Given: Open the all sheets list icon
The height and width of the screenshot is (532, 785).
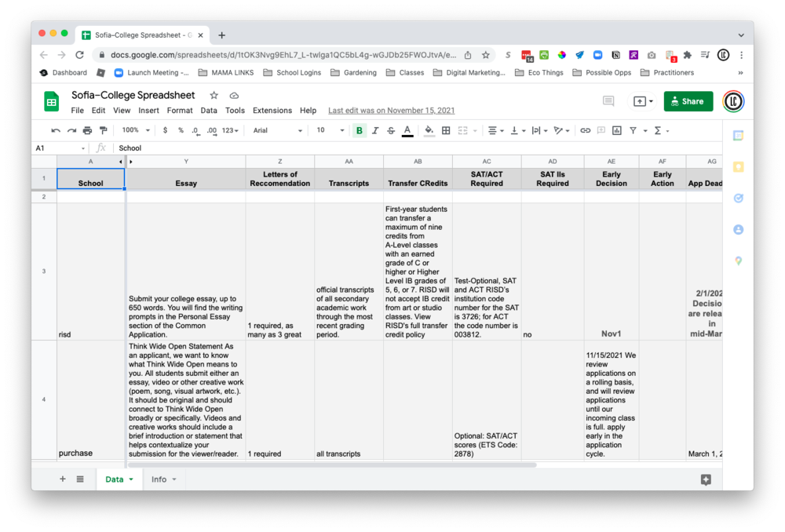Looking at the screenshot, I should click(x=80, y=479).
